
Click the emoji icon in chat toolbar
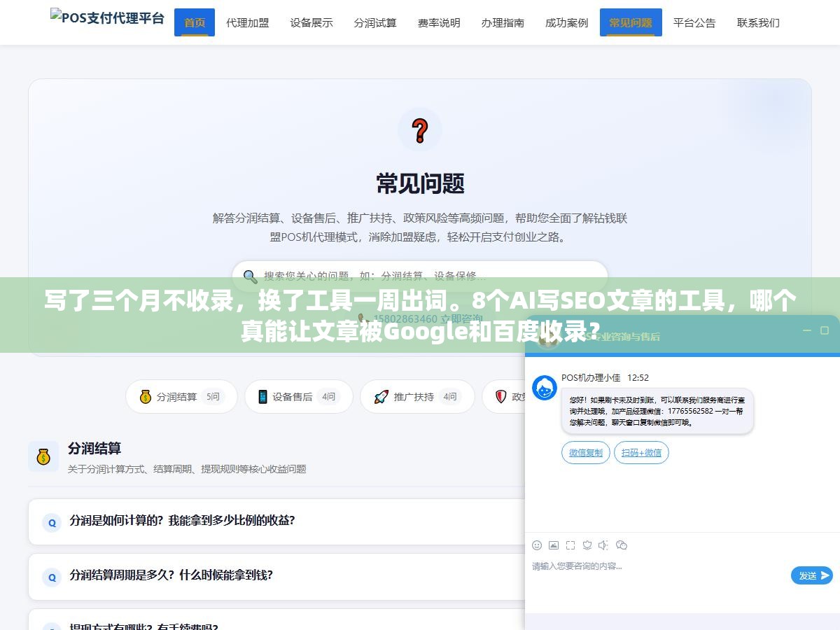pyautogui.click(x=537, y=545)
